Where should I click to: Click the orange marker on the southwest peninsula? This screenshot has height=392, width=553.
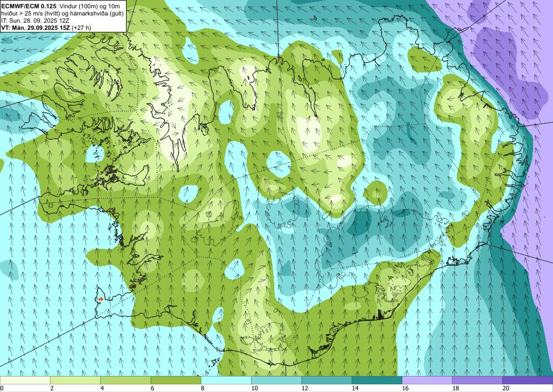point(101,299)
